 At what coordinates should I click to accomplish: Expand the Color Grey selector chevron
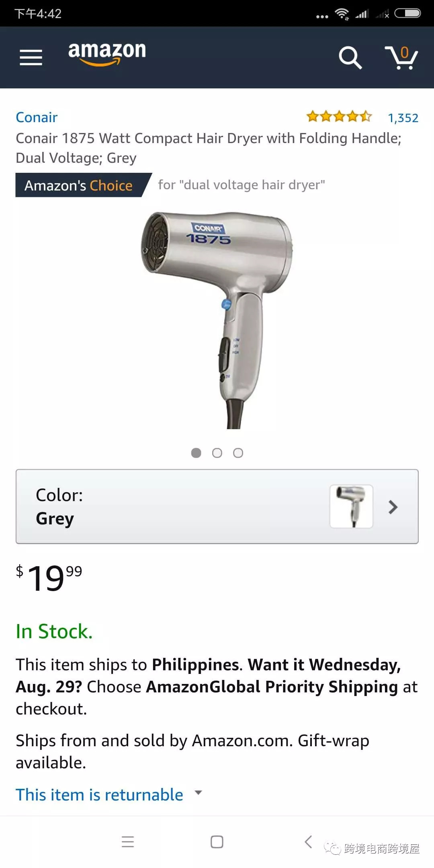393,507
